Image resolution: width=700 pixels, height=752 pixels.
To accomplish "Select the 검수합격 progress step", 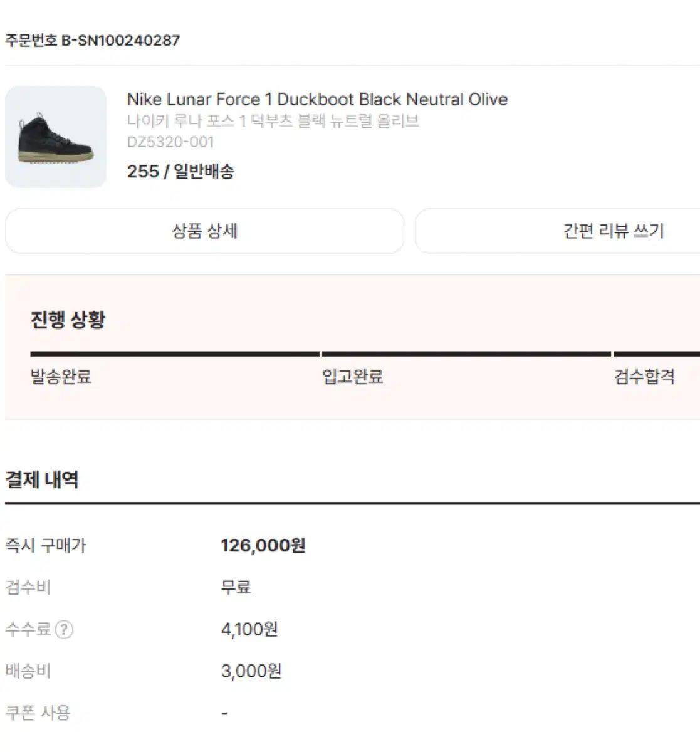I will coord(644,377).
